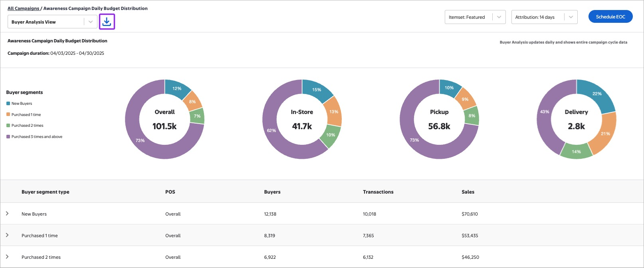Expand the New Buyers row
644x268 pixels.
(7, 214)
